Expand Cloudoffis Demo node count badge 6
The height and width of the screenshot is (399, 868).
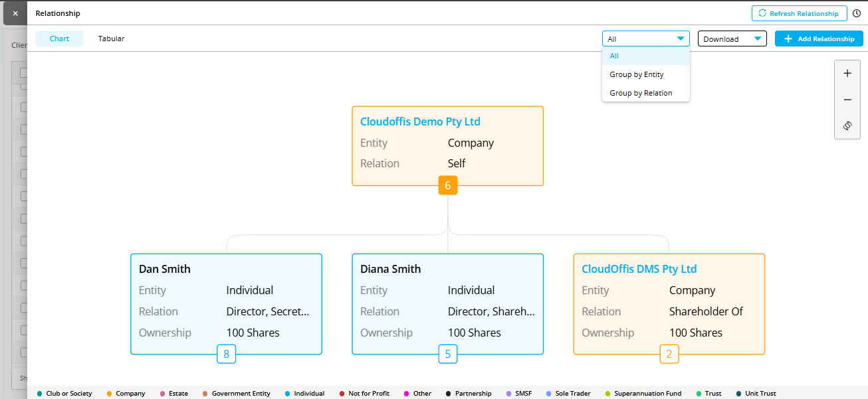coord(447,186)
